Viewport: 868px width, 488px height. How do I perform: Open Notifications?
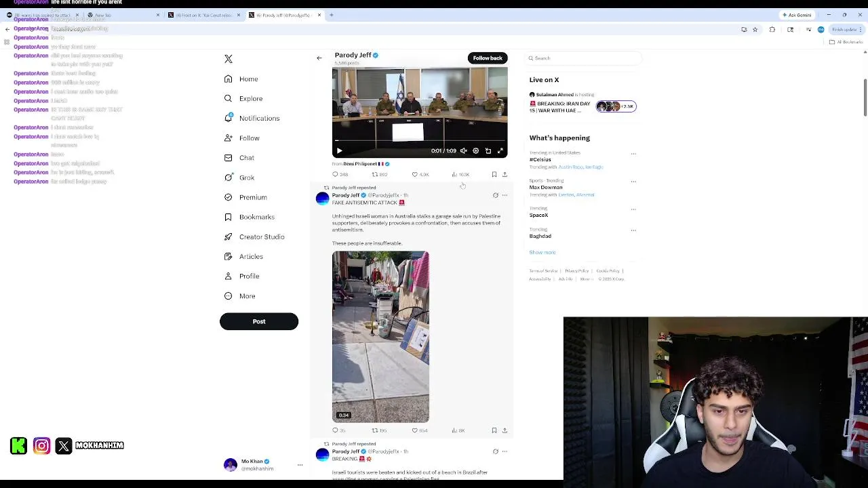coord(252,118)
